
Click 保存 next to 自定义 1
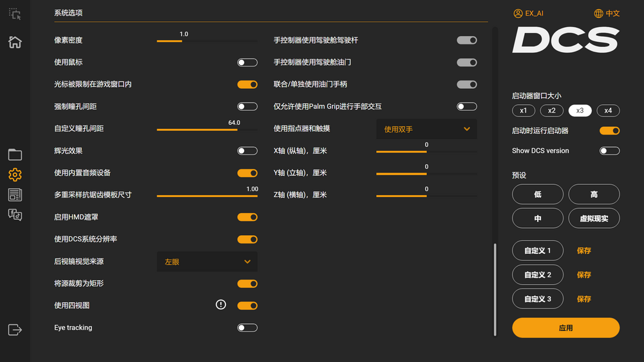click(583, 251)
